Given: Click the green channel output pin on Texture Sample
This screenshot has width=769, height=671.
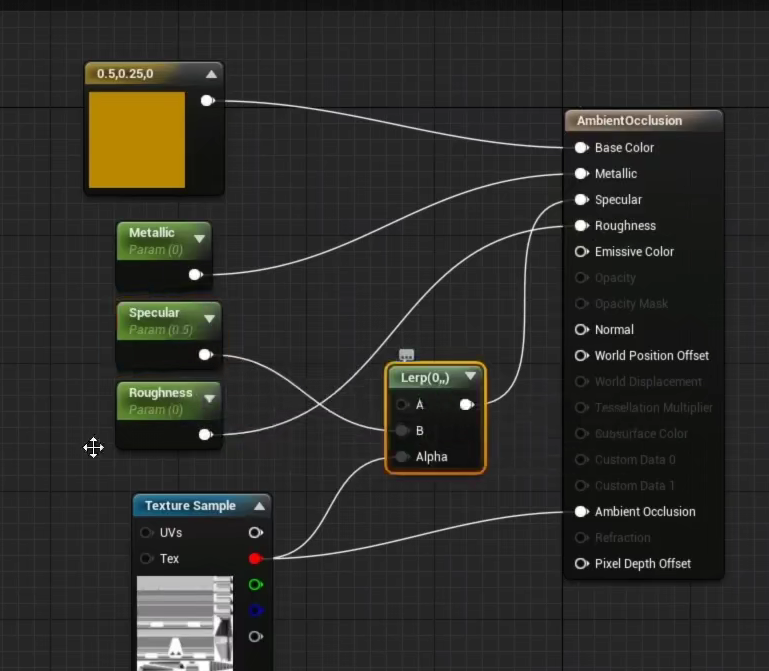Looking at the screenshot, I should click(255, 585).
